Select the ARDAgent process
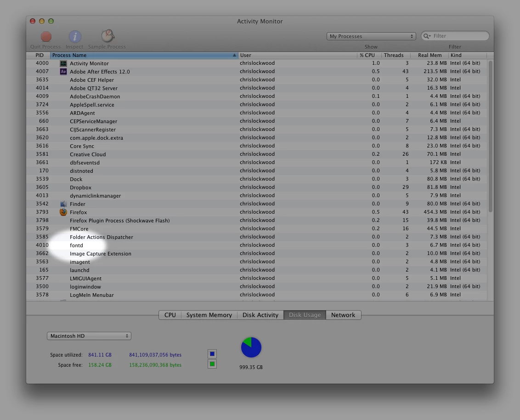 point(257,113)
